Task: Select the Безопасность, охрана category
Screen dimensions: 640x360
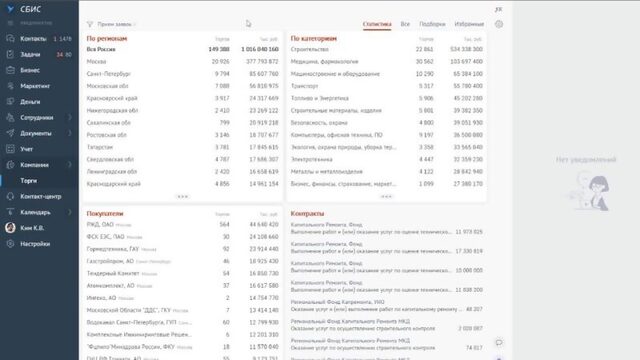Action: pos(387,123)
